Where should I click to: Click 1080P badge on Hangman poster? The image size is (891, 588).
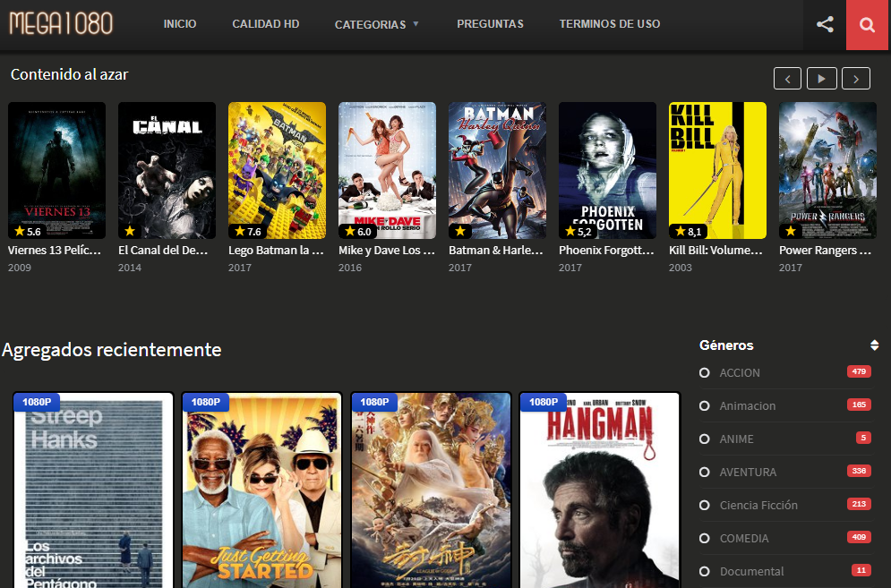tap(544, 402)
